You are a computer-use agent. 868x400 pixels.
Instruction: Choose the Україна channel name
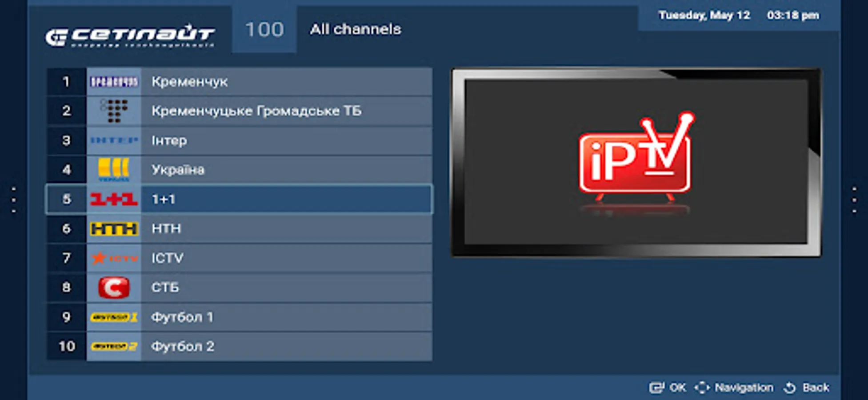[178, 170]
